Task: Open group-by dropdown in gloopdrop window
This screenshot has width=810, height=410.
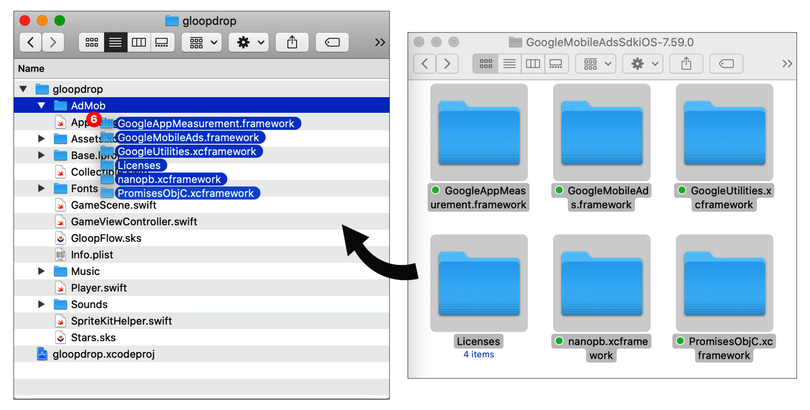Action: pyautogui.click(x=202, y=42)
